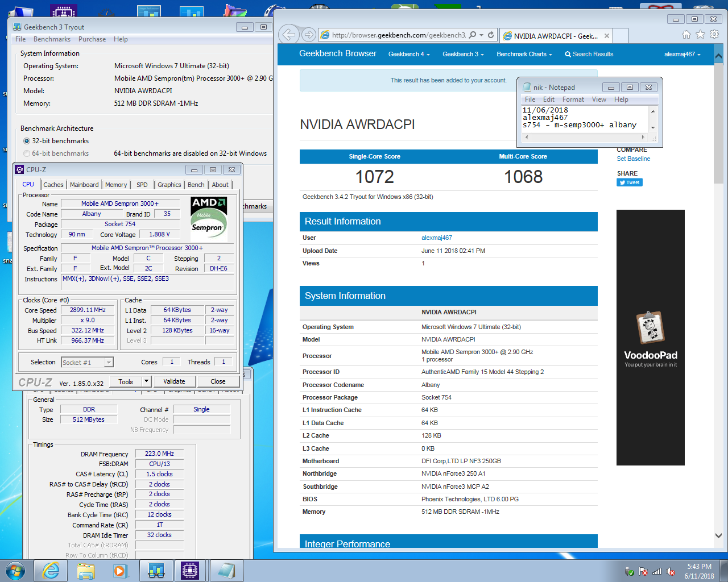728x582 pixels.
Task: Switch to CPU-Z Bench tab
Action: point(196,185)
